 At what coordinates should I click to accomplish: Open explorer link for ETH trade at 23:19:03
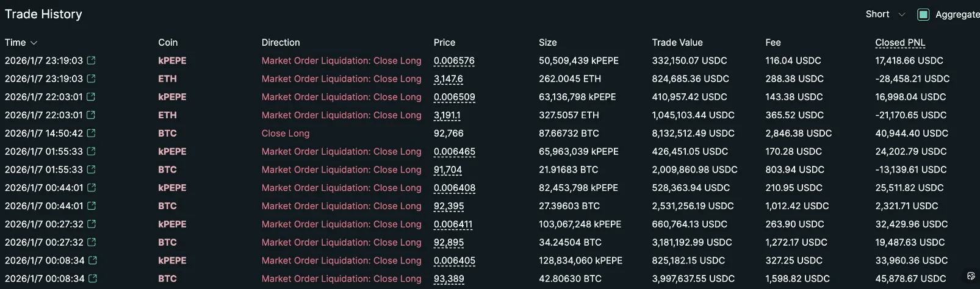pyautogui.click(x=92, y=79)
